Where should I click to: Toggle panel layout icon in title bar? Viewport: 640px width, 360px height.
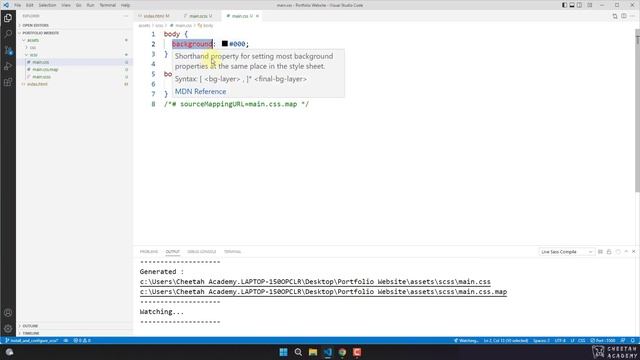(572, 5)
